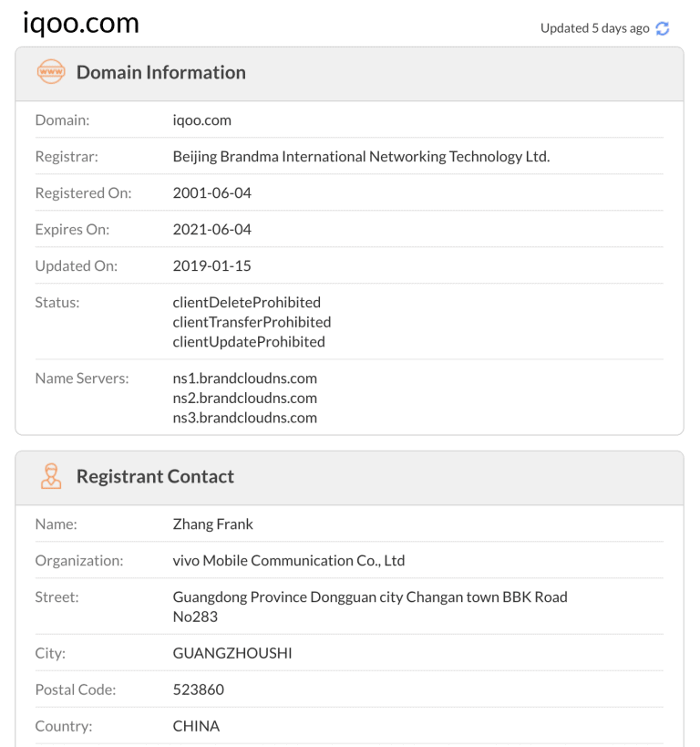Click the clientDeleteProhibited status
Viewport: 700px width, 747px height.
click(x=247, y=302)
